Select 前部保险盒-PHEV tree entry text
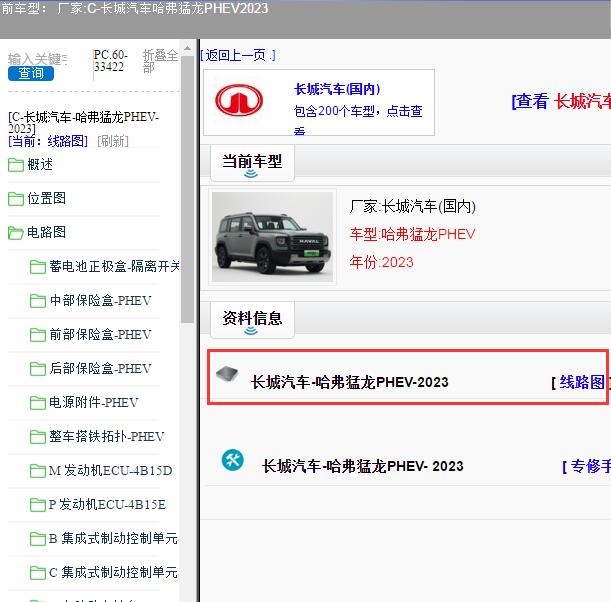Image resolution: width=611 pixels, height=602 pixels. tap(101, 334)
